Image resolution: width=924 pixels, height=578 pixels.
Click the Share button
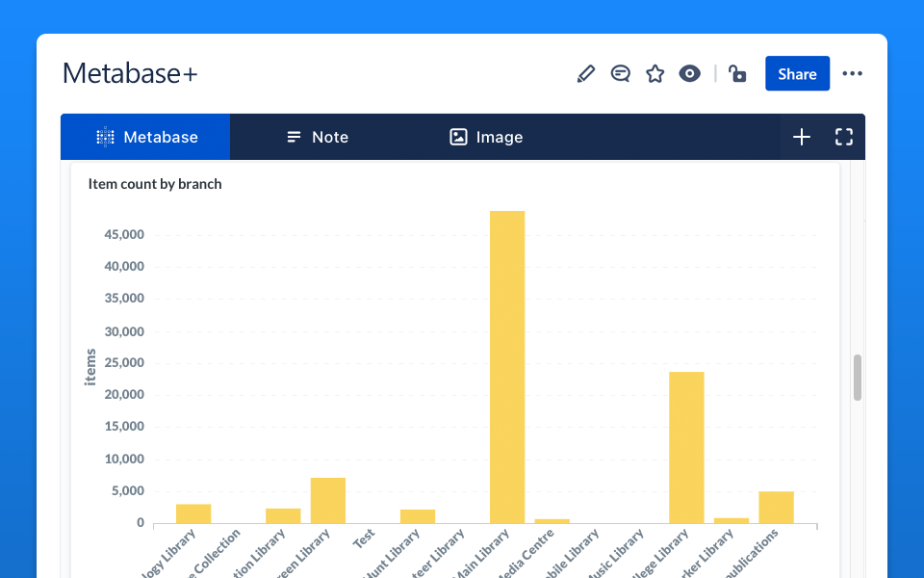point(797,73)
